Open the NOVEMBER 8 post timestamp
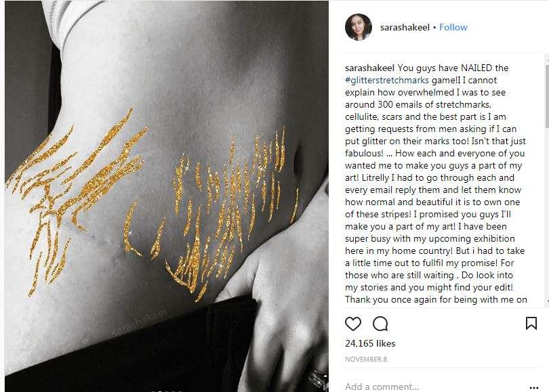This screenshot has width=549, height=392. coord(366,359)
